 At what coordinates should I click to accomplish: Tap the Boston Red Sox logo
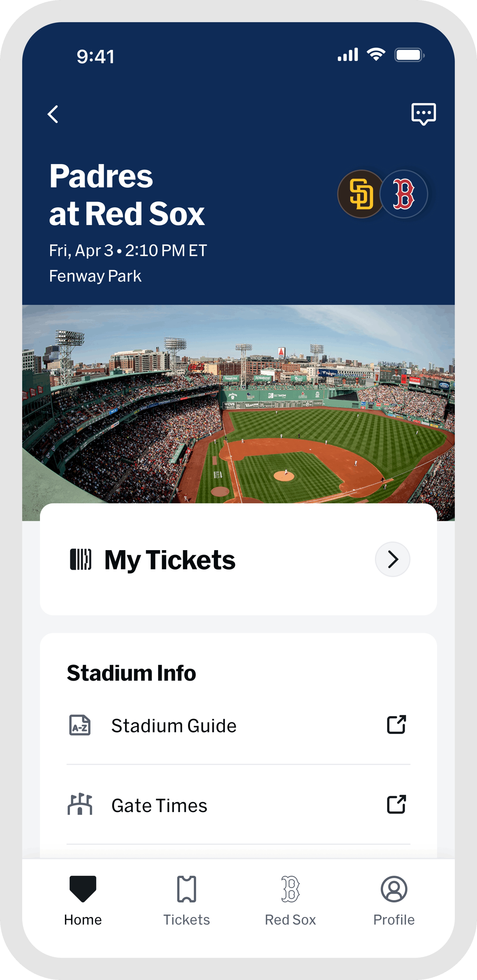(404, 194)
